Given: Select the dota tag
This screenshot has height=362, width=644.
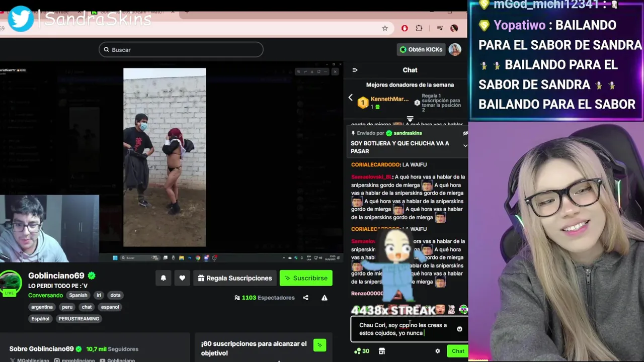Looking at the screenshot, I should pos(116,295).
